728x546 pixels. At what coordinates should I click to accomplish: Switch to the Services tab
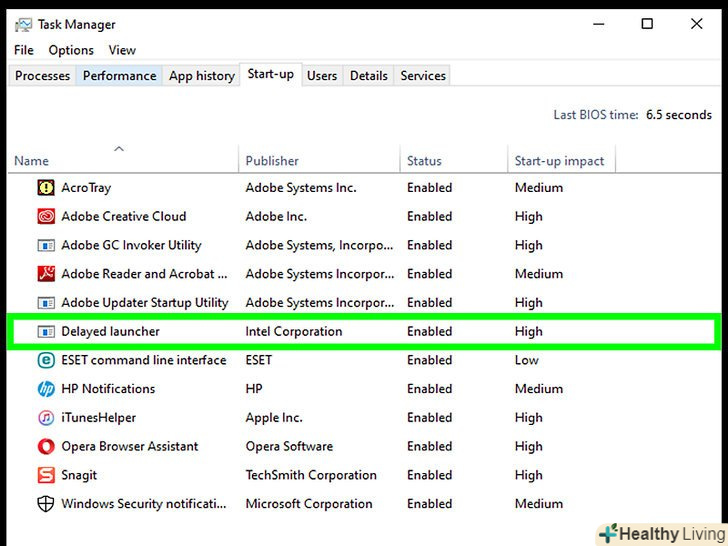click(x=423, y=76)
